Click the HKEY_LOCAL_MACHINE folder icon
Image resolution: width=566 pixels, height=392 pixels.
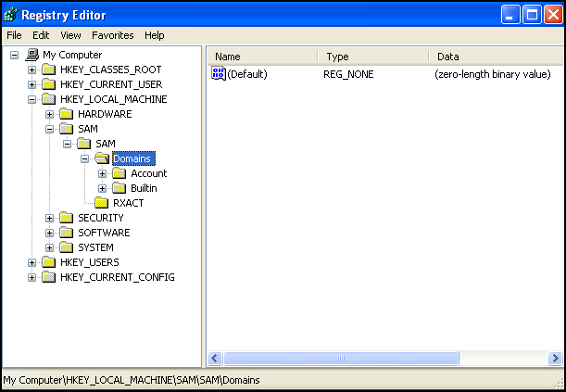coord(49,99)
